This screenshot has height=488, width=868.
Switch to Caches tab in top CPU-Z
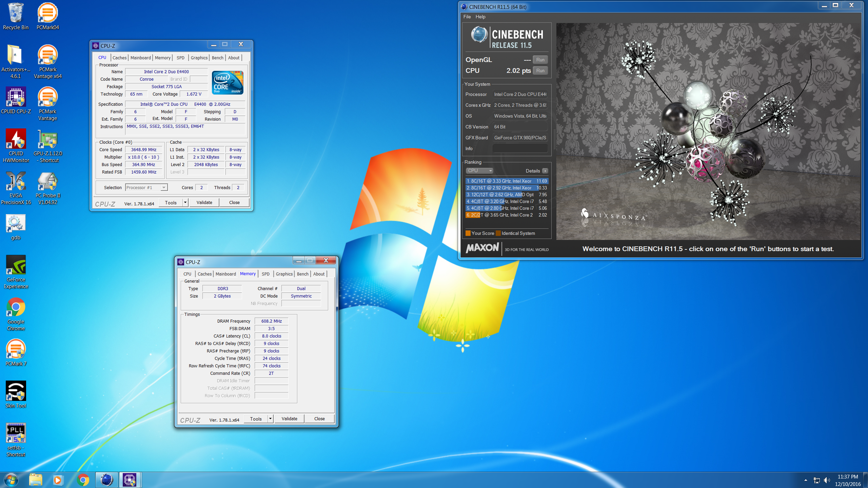(x=120, y=58)
